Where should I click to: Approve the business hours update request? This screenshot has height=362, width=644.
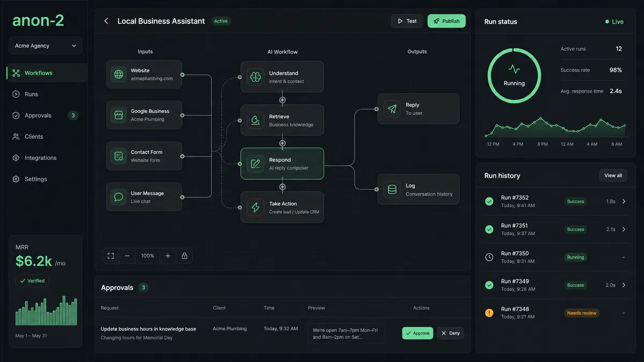point(418,333)
